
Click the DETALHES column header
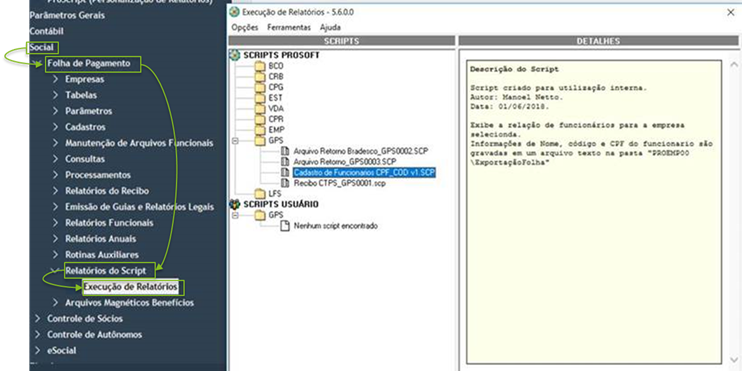pos(598,41)
